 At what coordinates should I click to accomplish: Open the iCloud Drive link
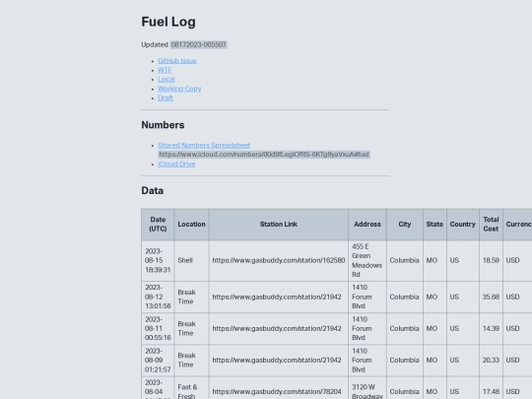176,164
